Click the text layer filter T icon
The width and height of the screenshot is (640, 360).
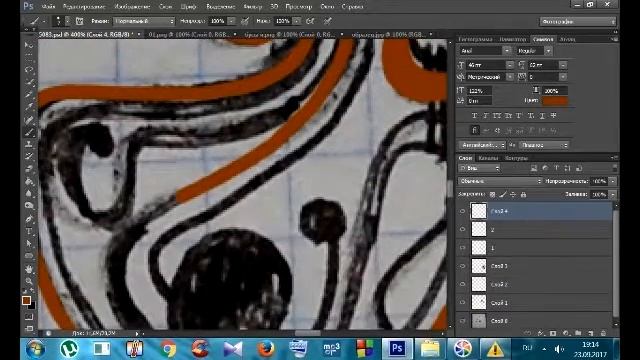click(556, 168)
